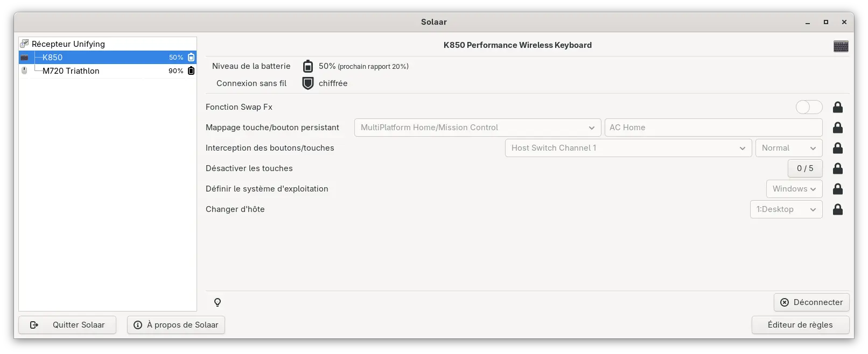Open the MultiPlatform Home/Mission Control dropdown
This screenshot has width=868, height=354.
click(478, 128)
